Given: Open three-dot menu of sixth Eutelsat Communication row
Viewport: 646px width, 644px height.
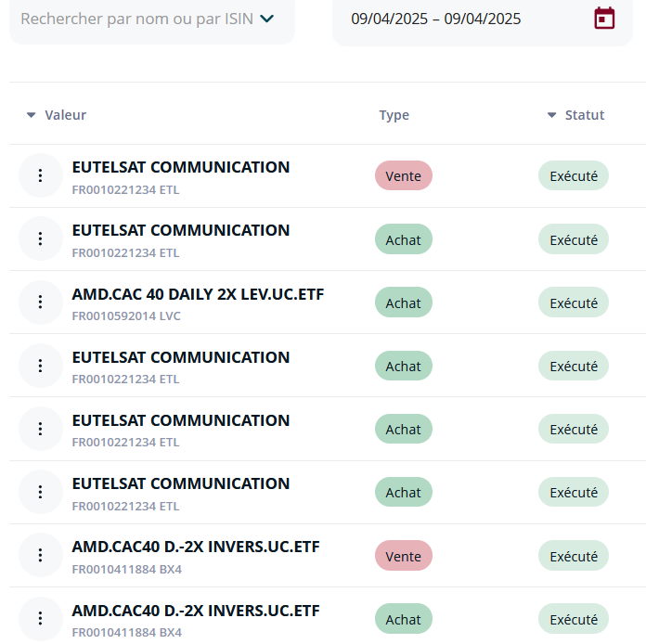Looking at the screenshot, I should pyautogui.click(x=41, y=492).
